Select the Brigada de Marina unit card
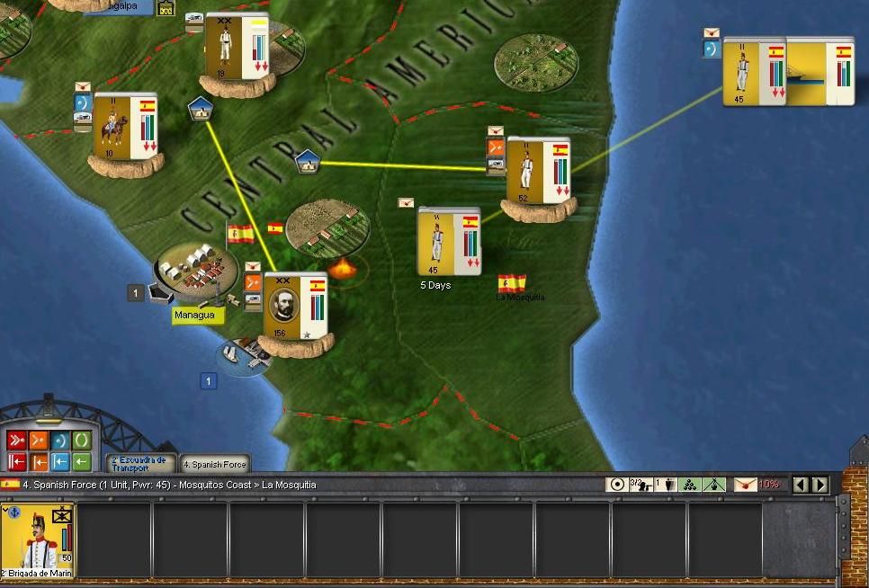 coord(38,540)
